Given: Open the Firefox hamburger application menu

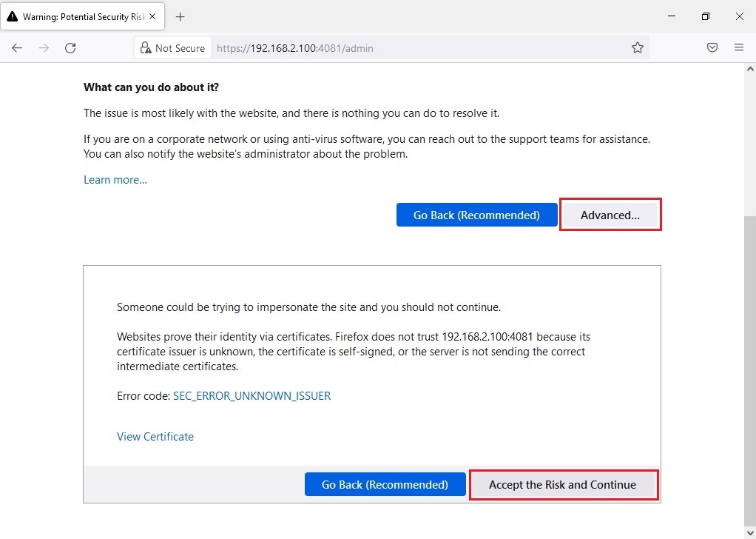Looking at the screenshot, I should pyautogui.click(x=738, y=48).
